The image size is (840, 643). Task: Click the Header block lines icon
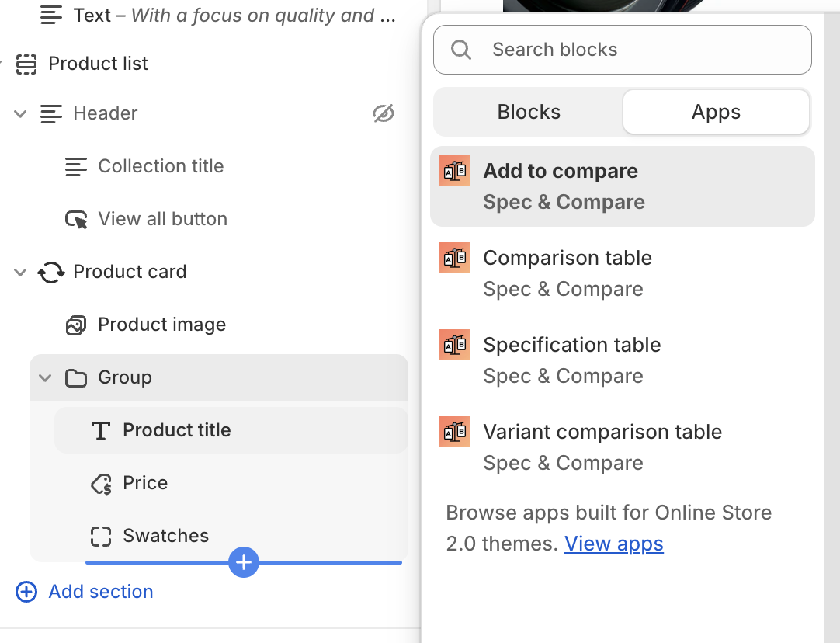(x=51, y=113)
